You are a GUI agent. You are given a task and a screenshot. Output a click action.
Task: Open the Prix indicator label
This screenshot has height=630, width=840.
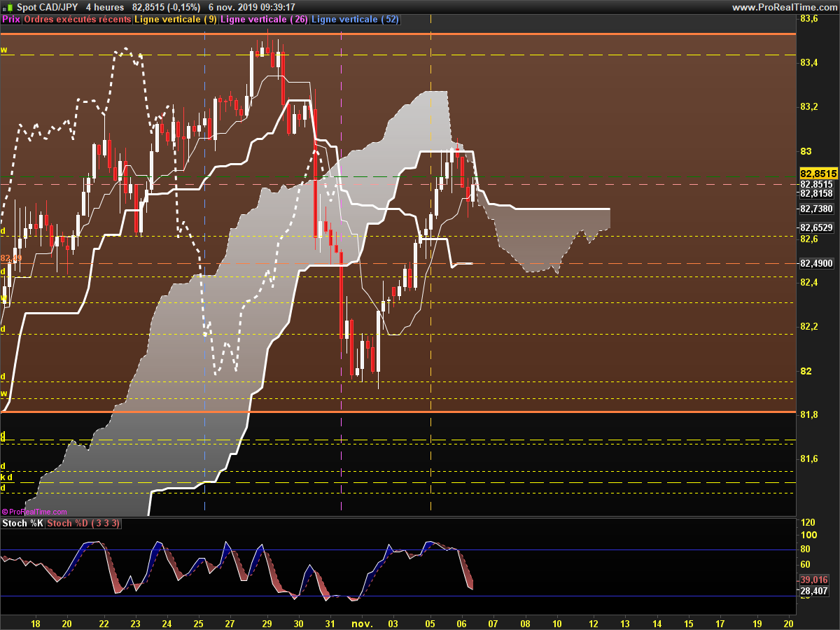pyautogui.click(x=11, y=20)
